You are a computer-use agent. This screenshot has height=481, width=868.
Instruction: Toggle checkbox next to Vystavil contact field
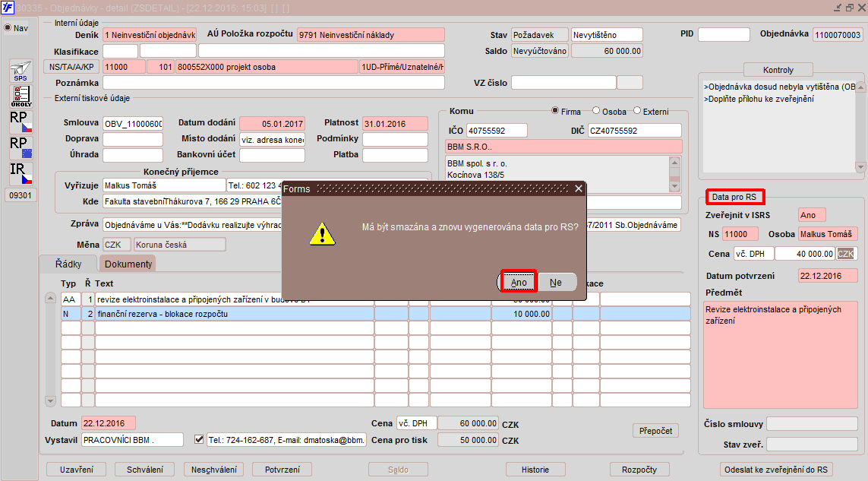click(199, 439)
